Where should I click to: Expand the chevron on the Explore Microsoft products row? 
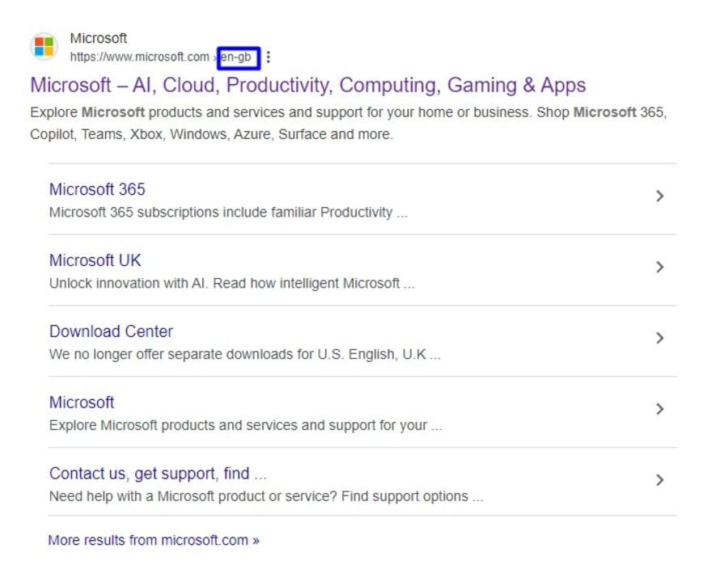(660, 409)
